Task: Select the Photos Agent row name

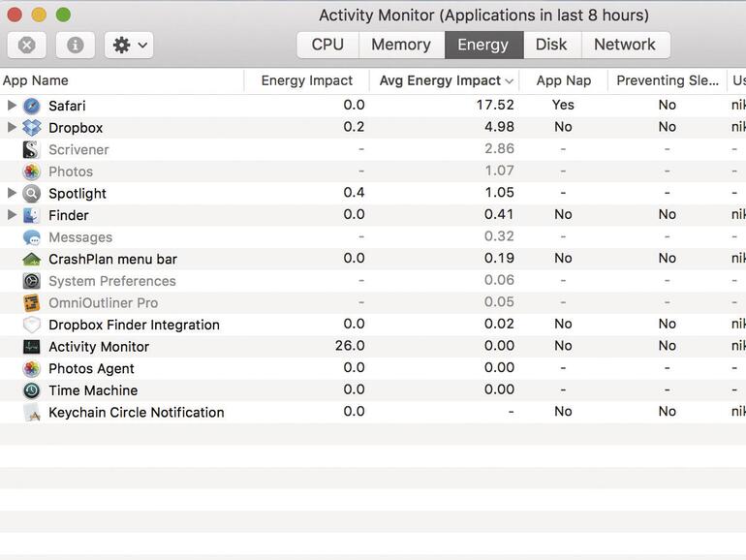Action: [x=91, y=369]
